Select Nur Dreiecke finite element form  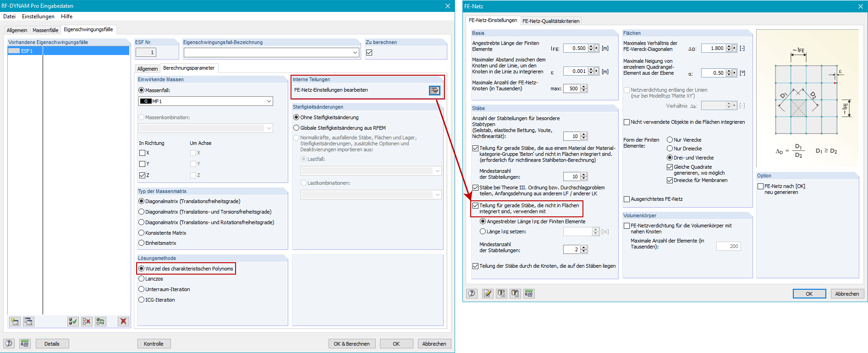click(x=670, y=149)
